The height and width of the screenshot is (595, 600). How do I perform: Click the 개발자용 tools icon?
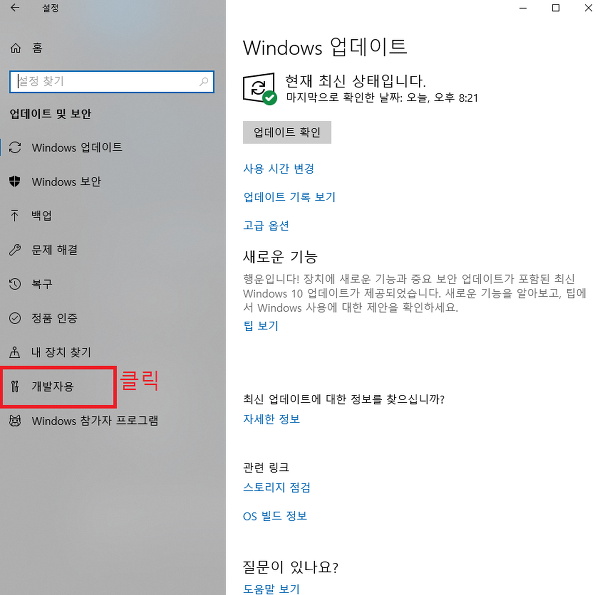(x=15, y=386)
